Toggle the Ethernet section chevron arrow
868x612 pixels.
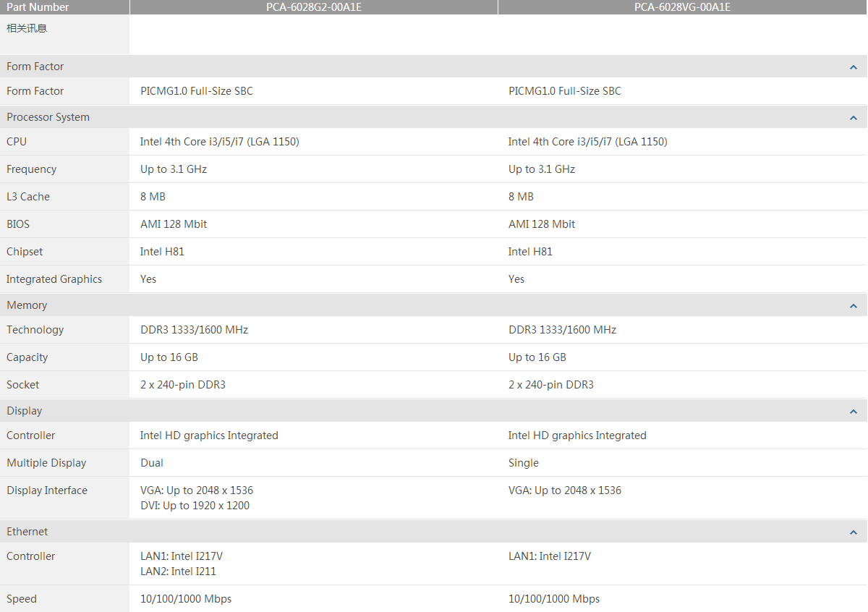coord(853,532)
